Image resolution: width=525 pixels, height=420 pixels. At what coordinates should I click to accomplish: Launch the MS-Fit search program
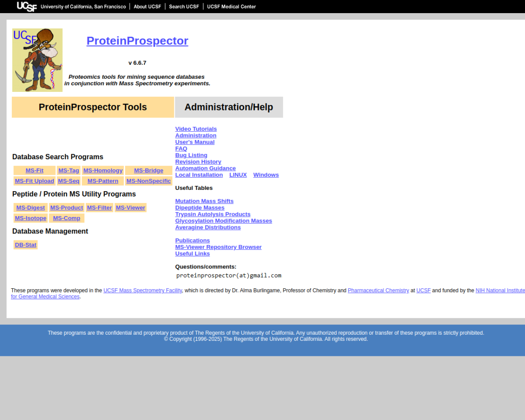[x=34, y=171]
